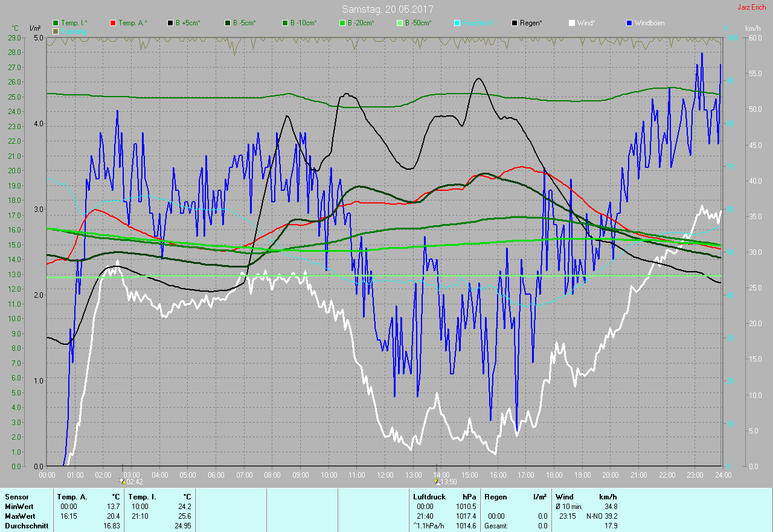Viewport: 773px width, 532px height.
Task: Click the 23:15 time of maximum wind gust
Action: point(568,516)
